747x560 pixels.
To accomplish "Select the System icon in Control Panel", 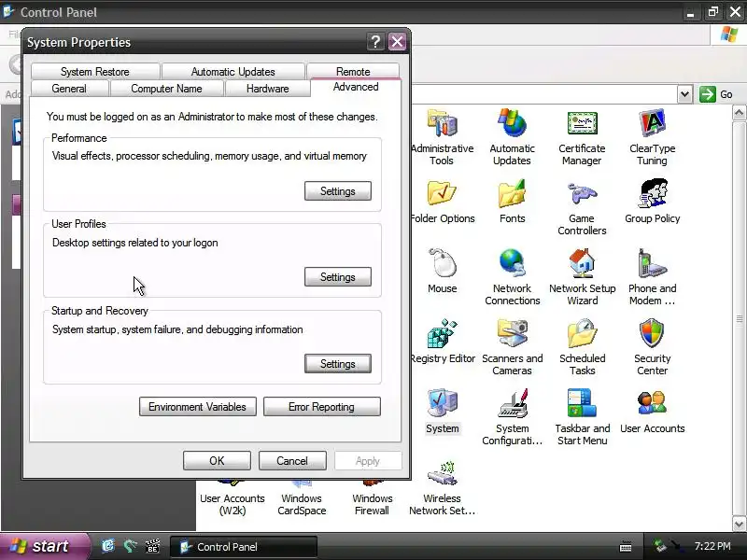I will click(442, 403).
